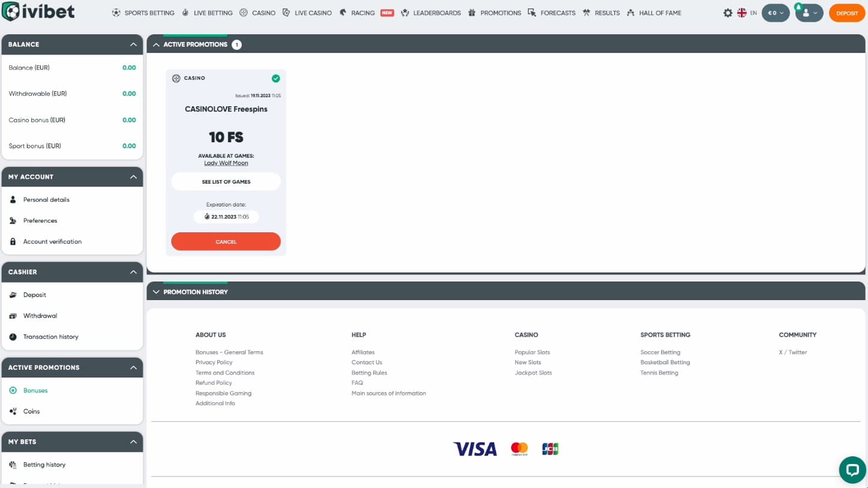Image resolution: width=868 pixels, height=488 pixels.
Task: Open the user profile dropdown
Action: pyautogui.click(x=809, y=13)
